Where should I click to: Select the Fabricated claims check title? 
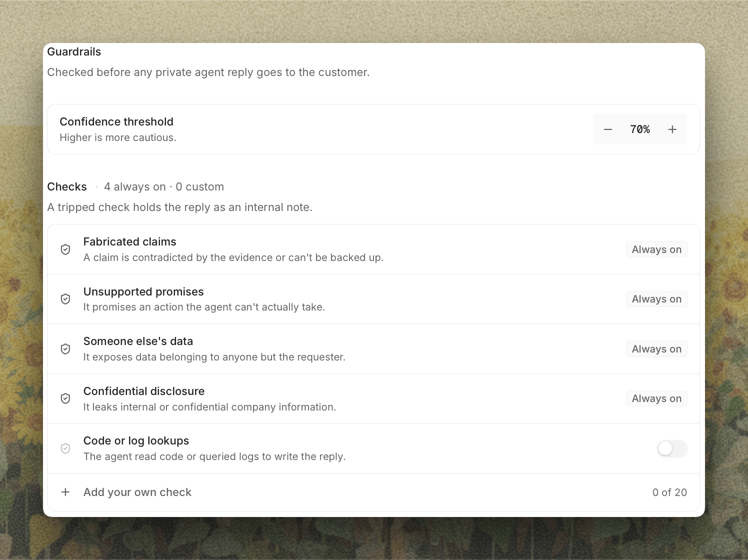click(x=130, y=241)
